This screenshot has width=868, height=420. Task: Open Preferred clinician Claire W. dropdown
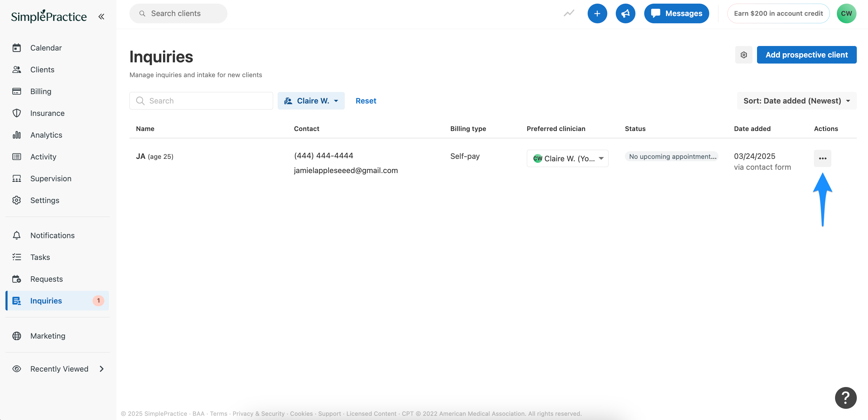tap(567, 159)
